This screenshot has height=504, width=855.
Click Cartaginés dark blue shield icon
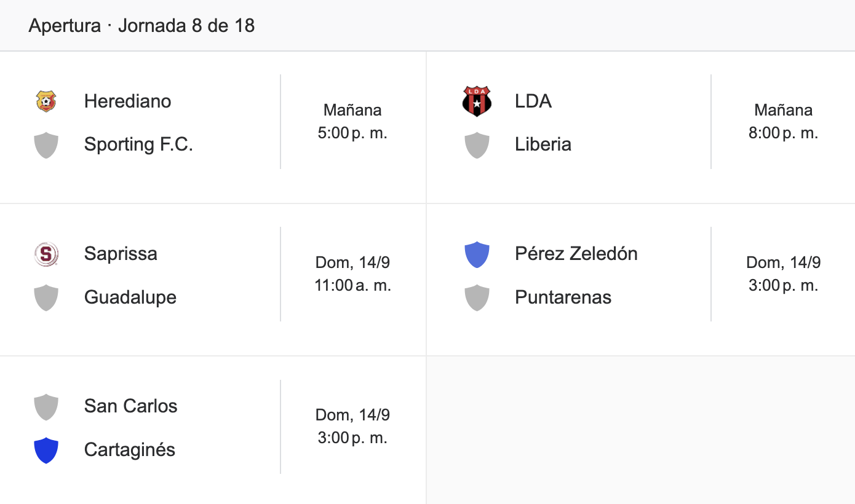click(x=46, y=450)
